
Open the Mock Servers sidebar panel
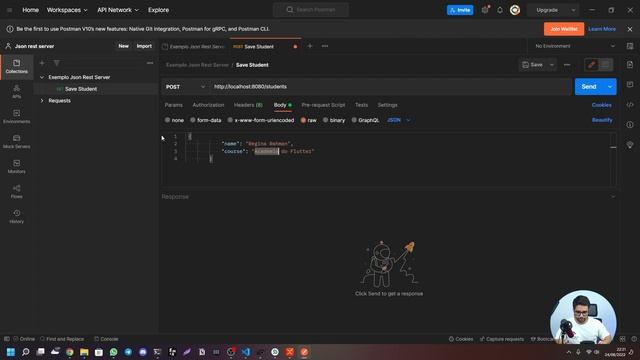point(16,141)
